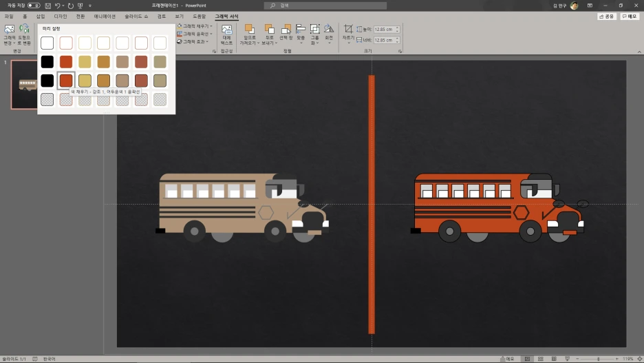Switch to the 슬라이드 쇼 tab

point(136,17)
